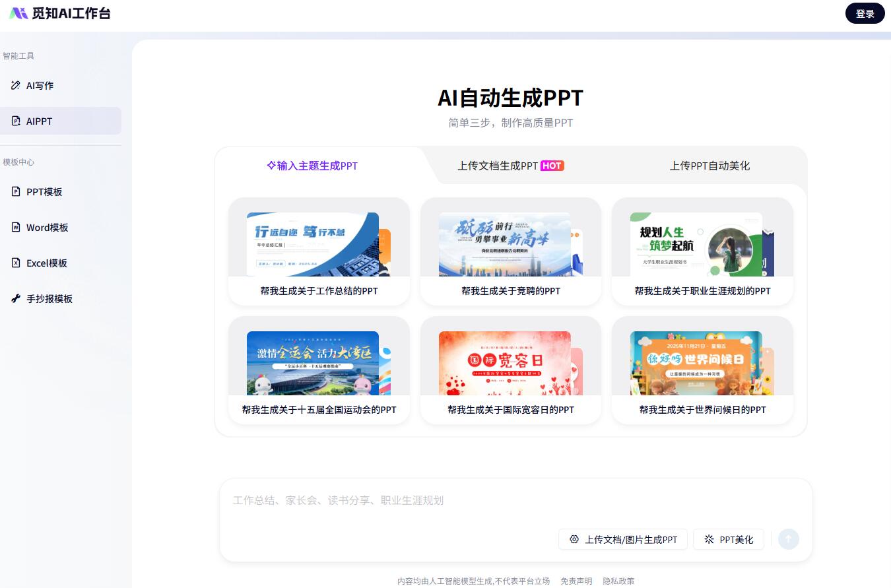This screenshot has height=588, width=891.
Task: Open the 隐私政策 footer link
Action: [618, 581]
